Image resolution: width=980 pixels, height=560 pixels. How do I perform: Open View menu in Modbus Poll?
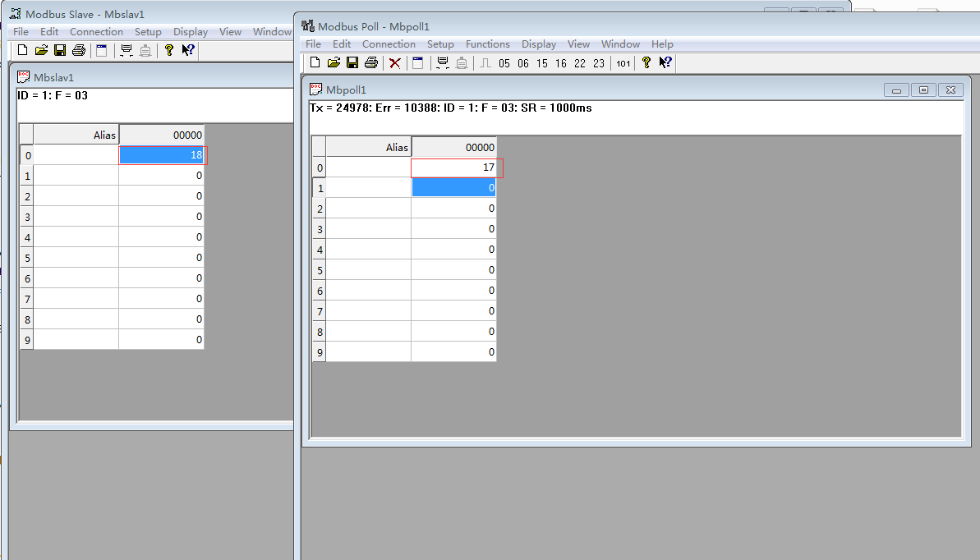[579, 44]
